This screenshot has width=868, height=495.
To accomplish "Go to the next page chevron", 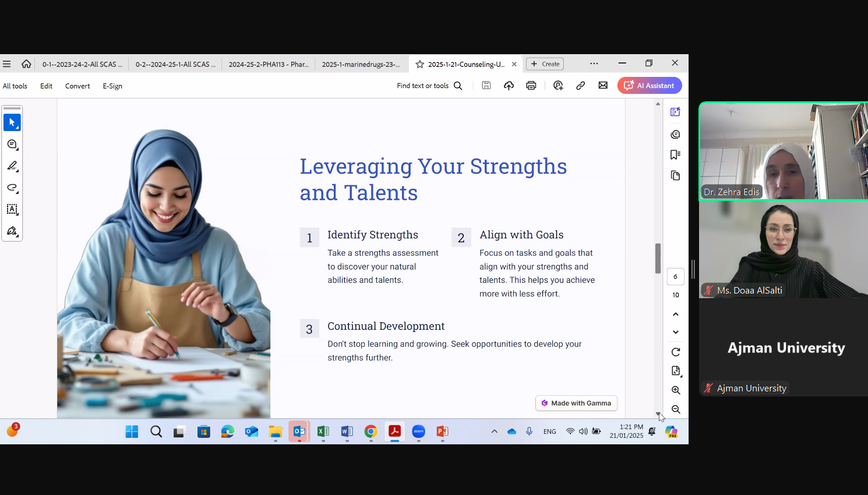I will click(675, 332).
